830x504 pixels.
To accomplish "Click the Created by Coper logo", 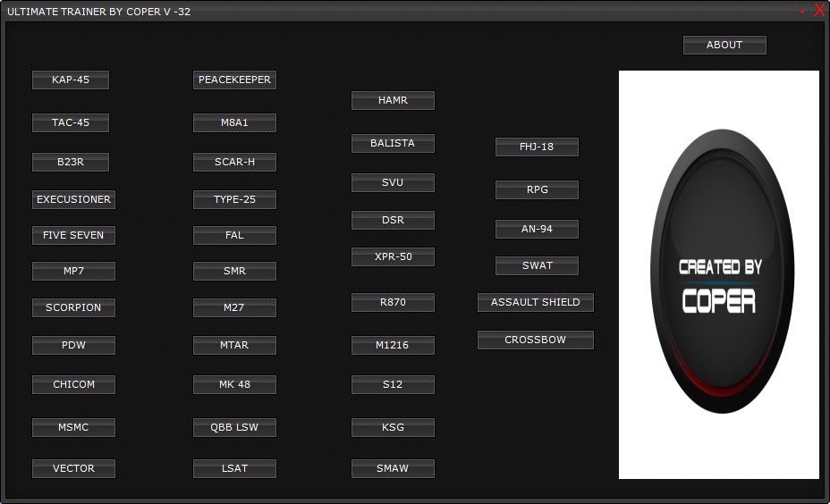I will pyautogui.click(x=722, y=272).
